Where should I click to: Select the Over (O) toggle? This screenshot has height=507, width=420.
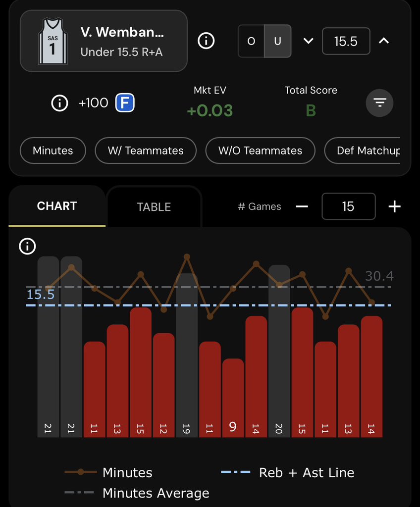pyautogui.click(x=251, y=41)
